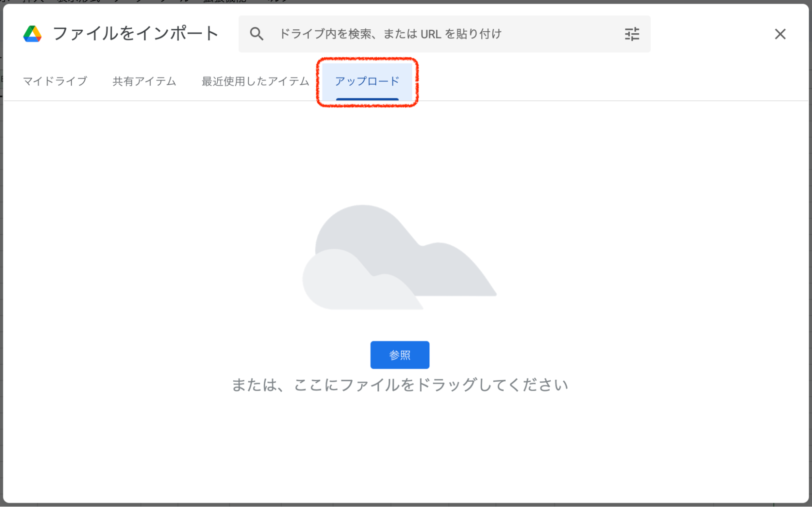Select the 最近使用したアイテム tab

255,81
